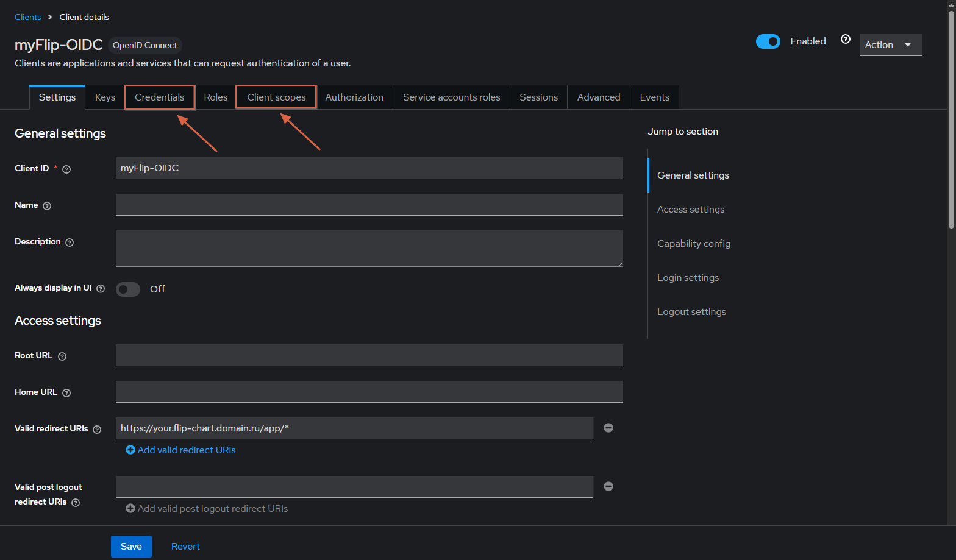Click help icon next to Root URL
This screenshot has height=560, width=956.
62,356
